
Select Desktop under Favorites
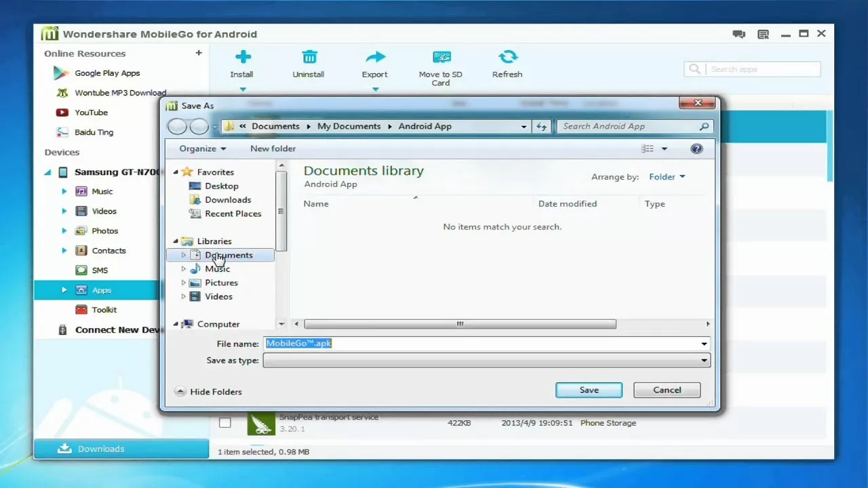221,186
